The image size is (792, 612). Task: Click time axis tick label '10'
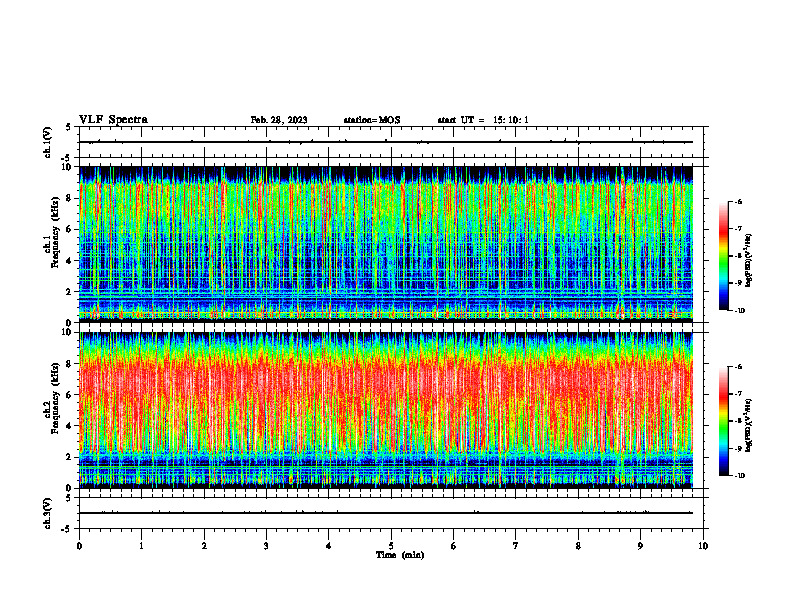point(703,545)
